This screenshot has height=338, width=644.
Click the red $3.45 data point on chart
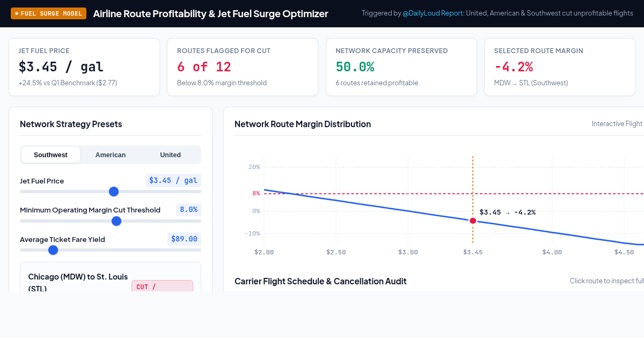coord(473,221)
